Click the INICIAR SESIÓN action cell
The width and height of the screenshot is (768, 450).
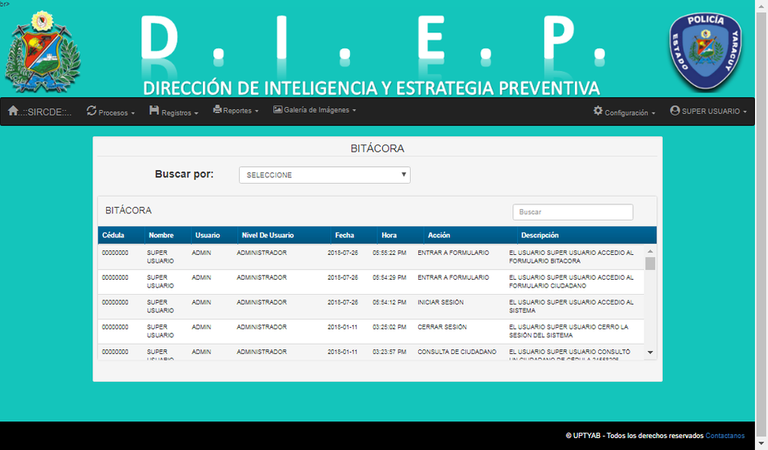[440, 302]
